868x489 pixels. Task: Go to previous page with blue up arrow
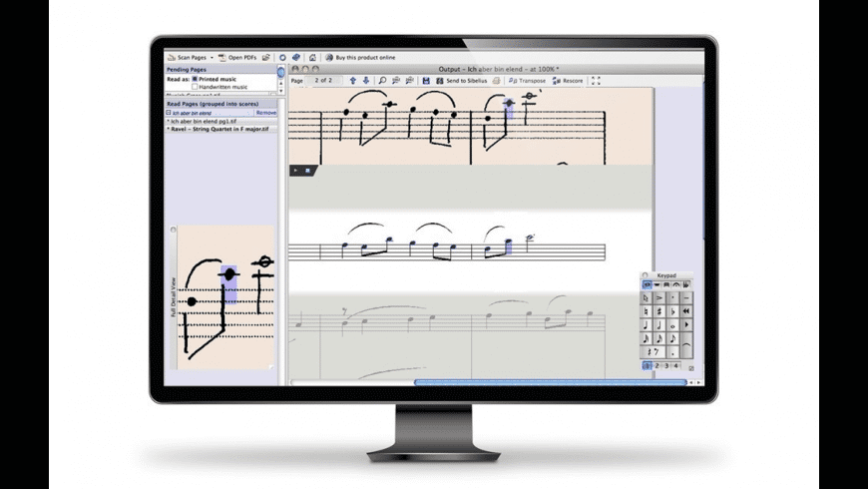click(352, 80)
